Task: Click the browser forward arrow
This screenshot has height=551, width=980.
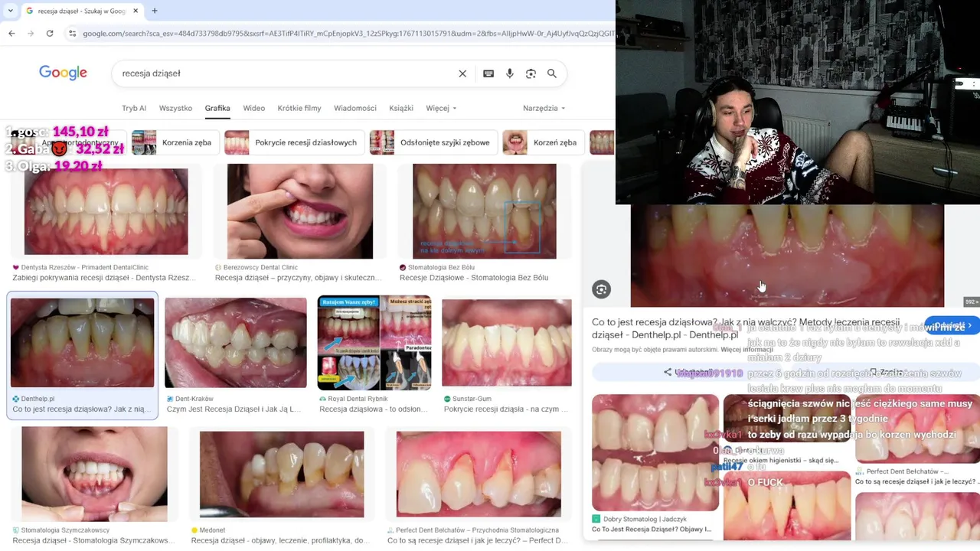Action: point(31,33)
